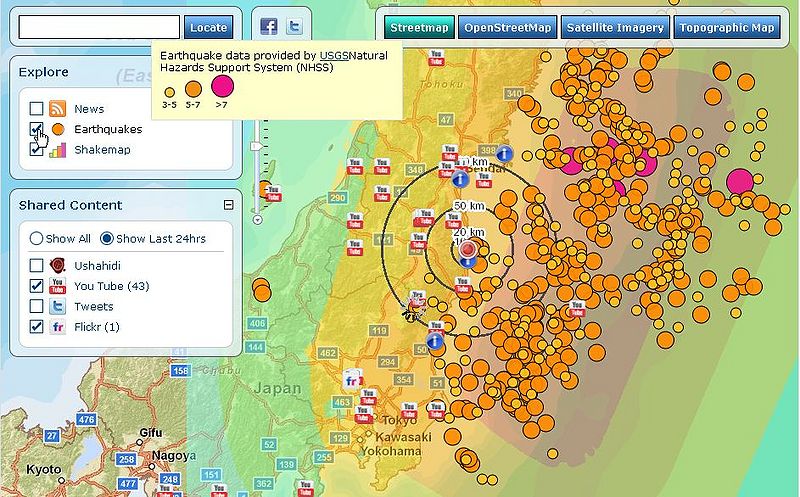Click the zoom-out arrow below zoom slider
Screen dimensions: 800x497
pyautogui.click(x=257, y=220)
